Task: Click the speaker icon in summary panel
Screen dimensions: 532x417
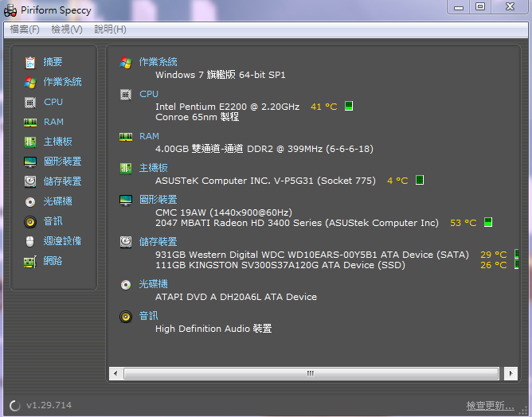Action: coord(126,317)
